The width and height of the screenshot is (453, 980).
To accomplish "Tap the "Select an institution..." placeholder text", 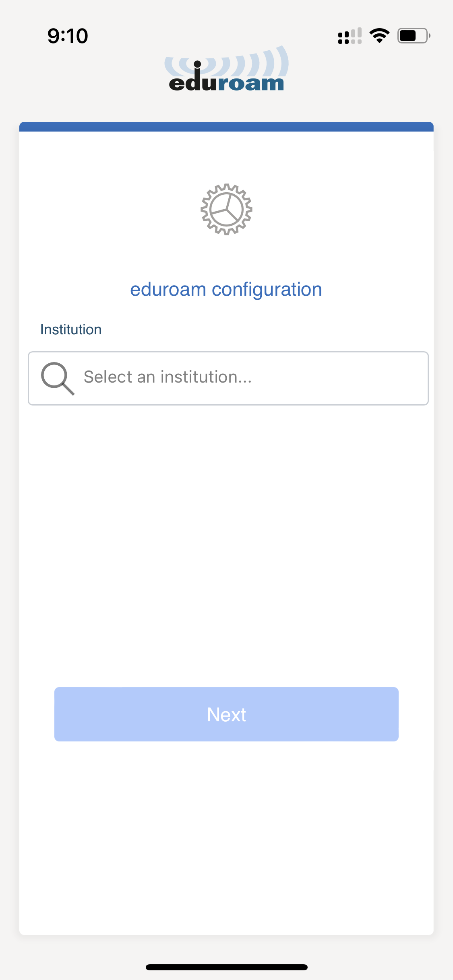I will pyautogui.click(x=168, y=377).
